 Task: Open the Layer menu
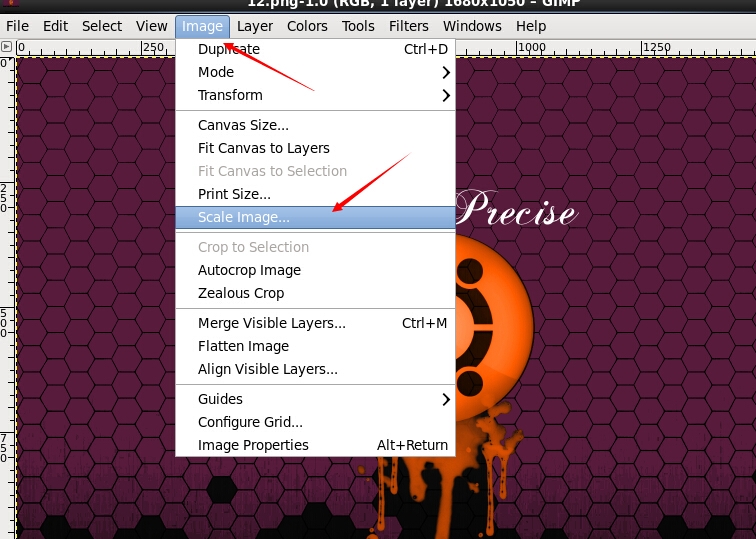point(255,26)
